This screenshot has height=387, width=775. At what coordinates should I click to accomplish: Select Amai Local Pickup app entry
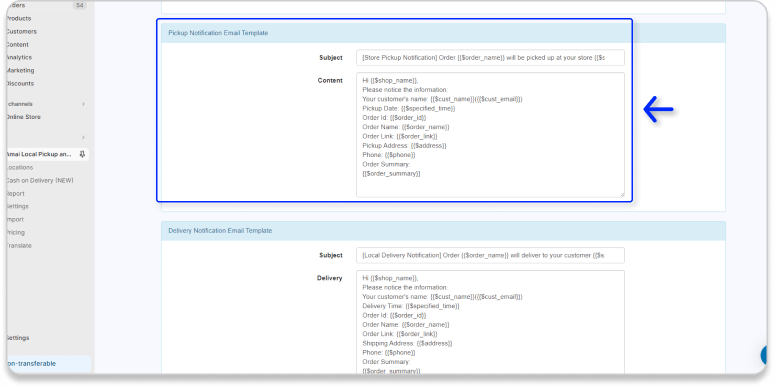click(40, 154)
